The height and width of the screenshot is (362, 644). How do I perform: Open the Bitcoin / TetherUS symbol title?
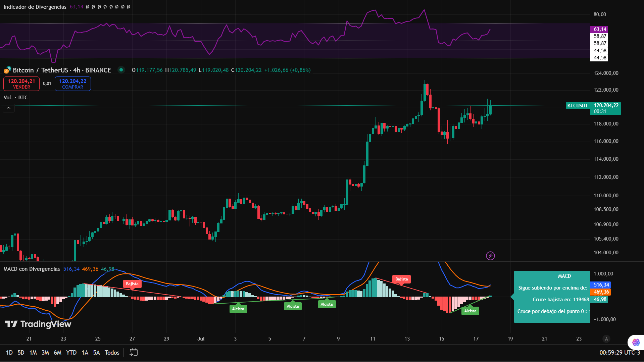click(x=62, y=70)
